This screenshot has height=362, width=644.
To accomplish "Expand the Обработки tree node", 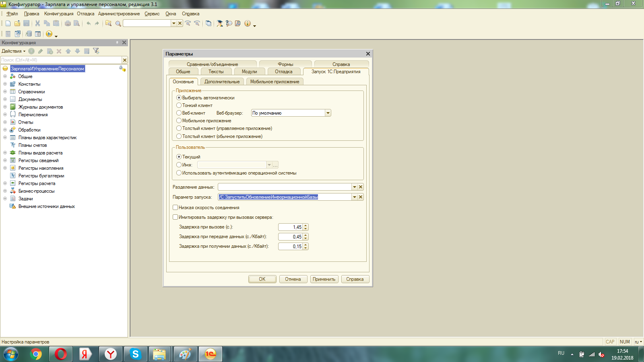I will click(x=5, y=130).
